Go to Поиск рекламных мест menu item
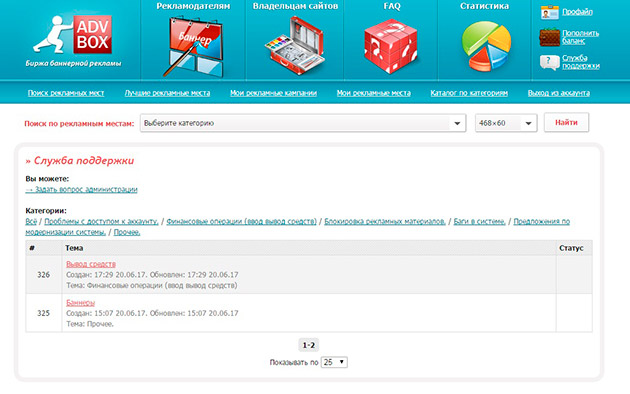630x394 pixels. [x=66, y=93]
